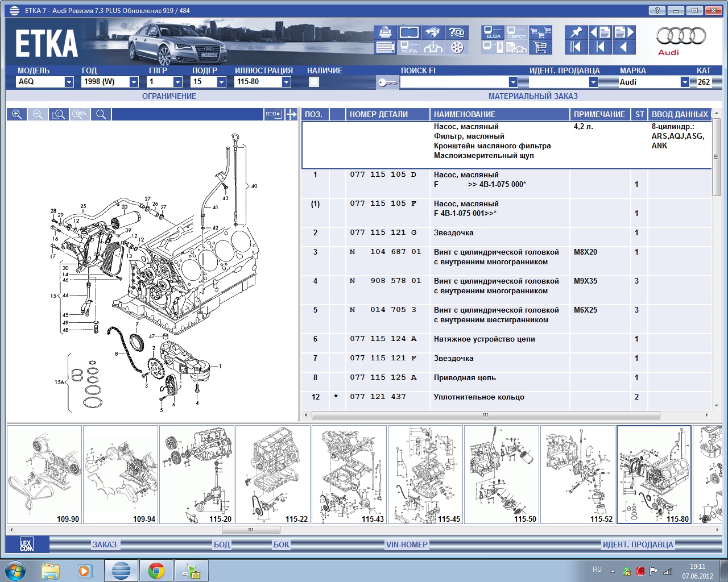Click the printer icon in the toolbar
Image resolution: width=728 pixels, height=582 pixels.
(x=385, y=32)
